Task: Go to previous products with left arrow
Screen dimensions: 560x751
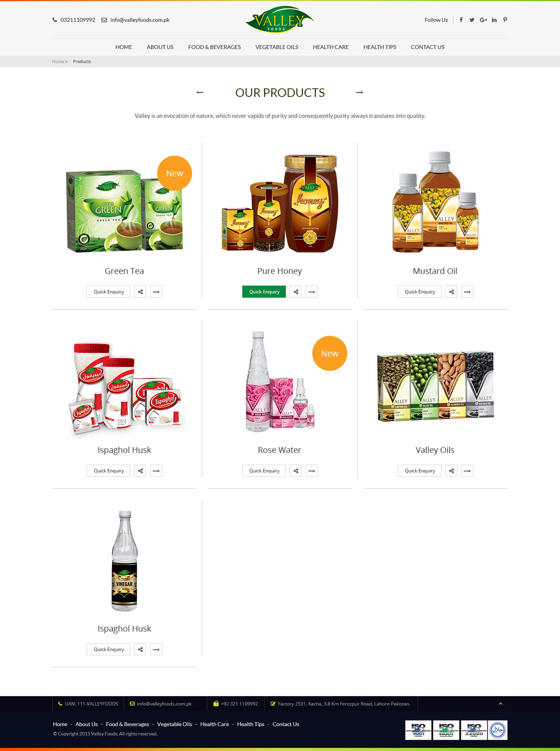Action: pyautogui.click(x=200, y=93)
